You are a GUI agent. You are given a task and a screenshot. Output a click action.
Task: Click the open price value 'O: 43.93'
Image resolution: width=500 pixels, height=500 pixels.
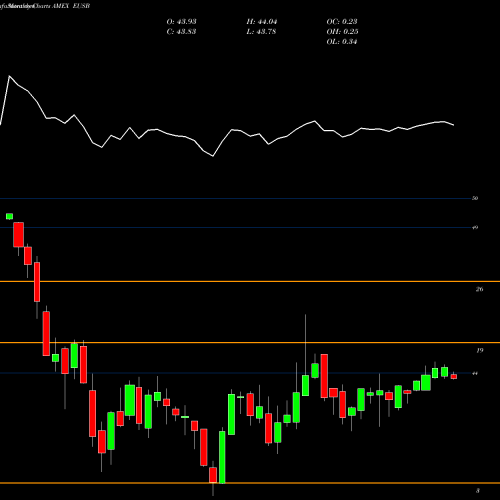click(181, 22)
